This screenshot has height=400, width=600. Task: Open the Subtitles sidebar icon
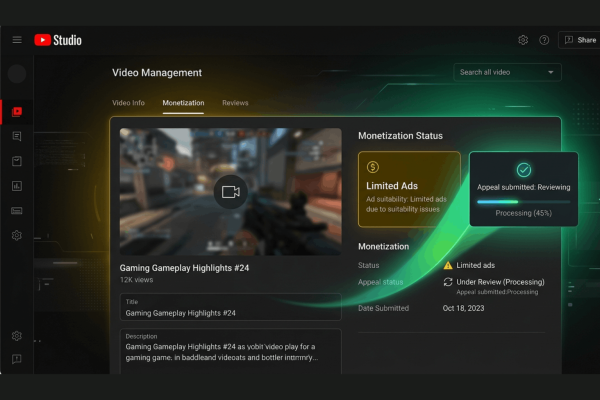(x=17, y=211)
